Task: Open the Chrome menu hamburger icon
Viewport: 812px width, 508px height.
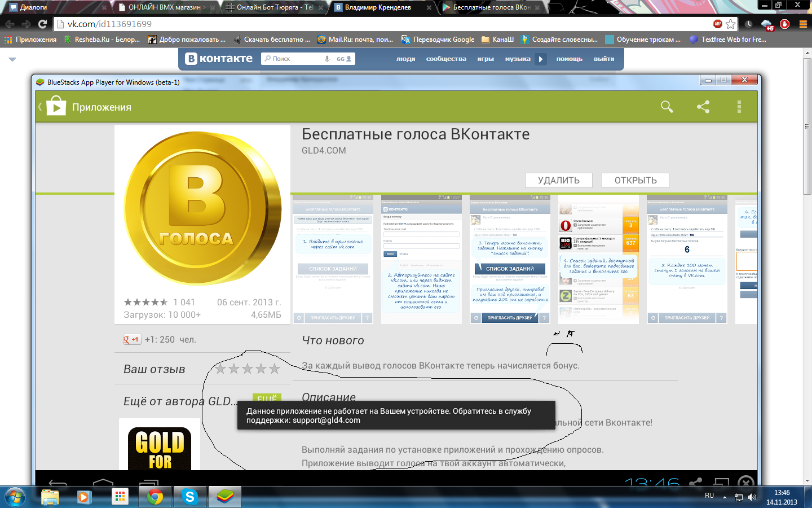Action: pos(804,24)
